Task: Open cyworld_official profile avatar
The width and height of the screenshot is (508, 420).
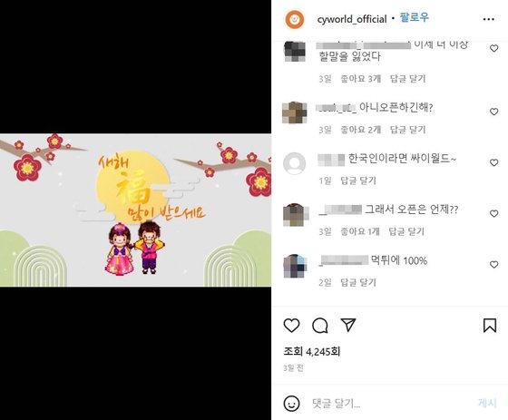Action: coord(295,19)
